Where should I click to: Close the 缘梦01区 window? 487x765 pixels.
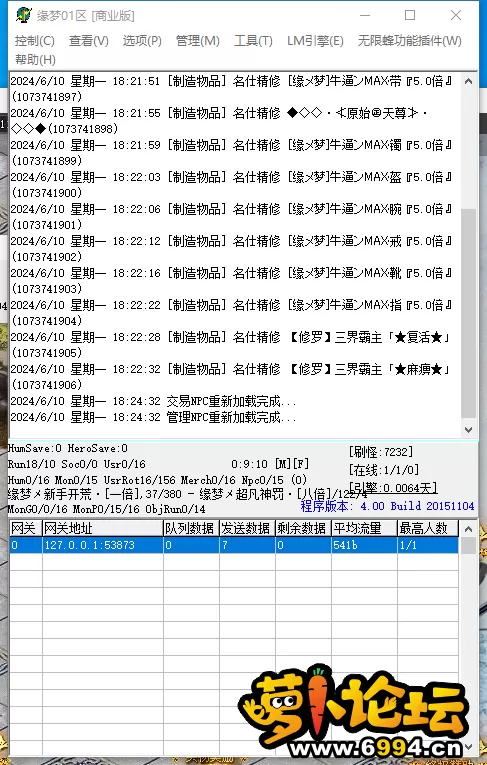456,16
